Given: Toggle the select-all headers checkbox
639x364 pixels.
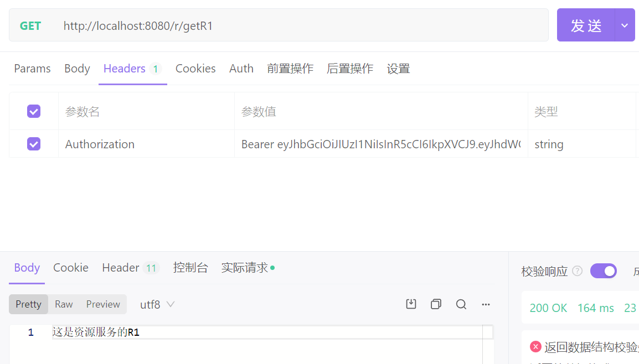Looking at the screenshot, I should (x=34, y=111).
